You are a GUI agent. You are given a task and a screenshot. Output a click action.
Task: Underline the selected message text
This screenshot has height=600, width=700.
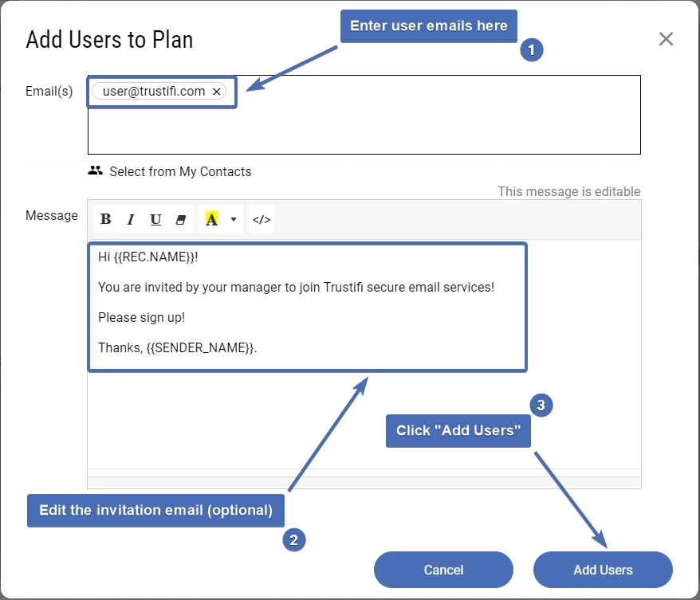tap(155, 219)
